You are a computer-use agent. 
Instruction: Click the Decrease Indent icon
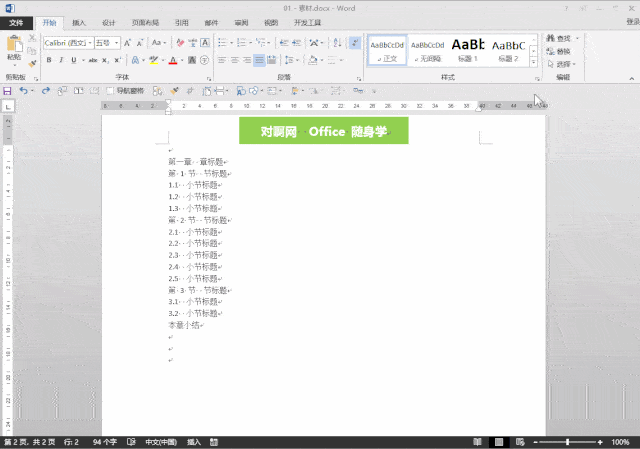pos(284,43)
